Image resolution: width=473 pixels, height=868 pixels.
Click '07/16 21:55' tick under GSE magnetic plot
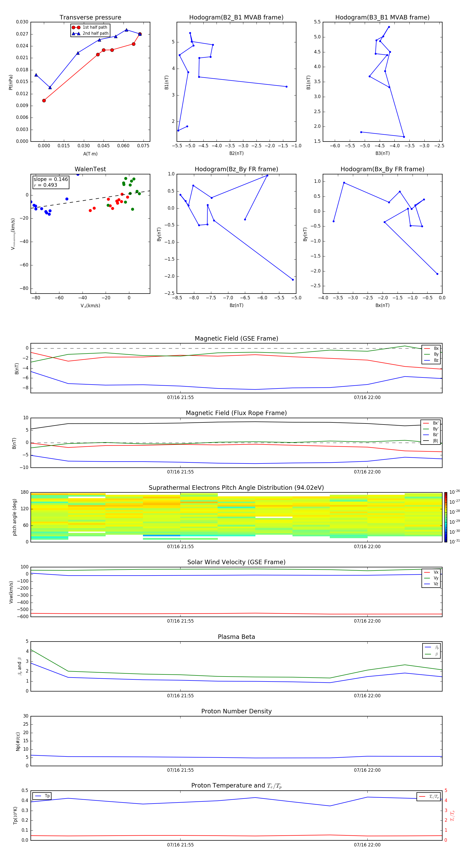[181, 398]
